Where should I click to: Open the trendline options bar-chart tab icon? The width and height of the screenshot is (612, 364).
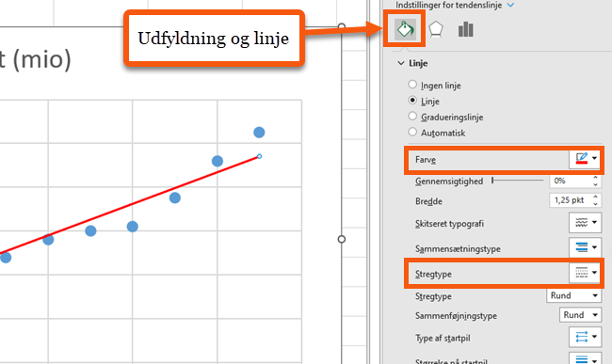click(466, 29)
